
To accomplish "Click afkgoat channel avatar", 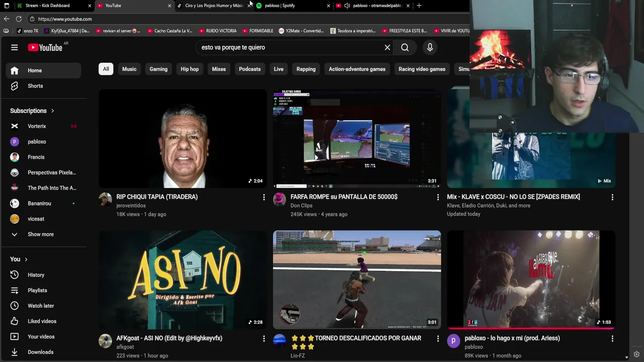I will pos(105,341).
